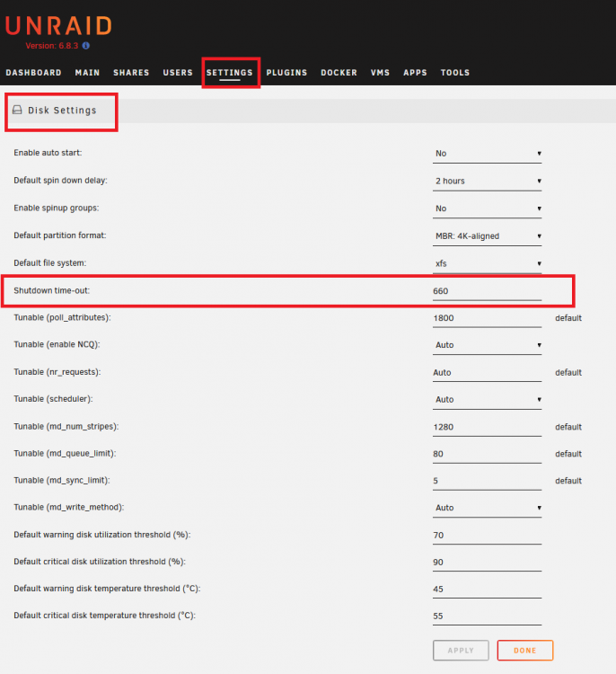Click the "default" text beside md_queue_limit

tap(568, 454)
